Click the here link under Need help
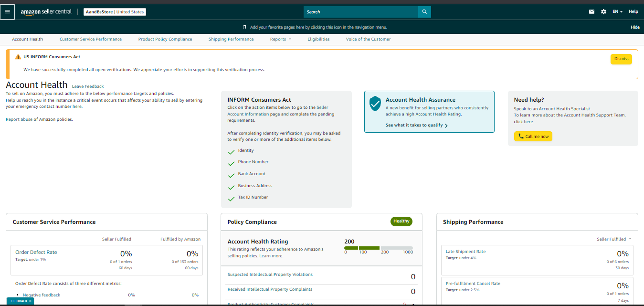 click(528, 122)
